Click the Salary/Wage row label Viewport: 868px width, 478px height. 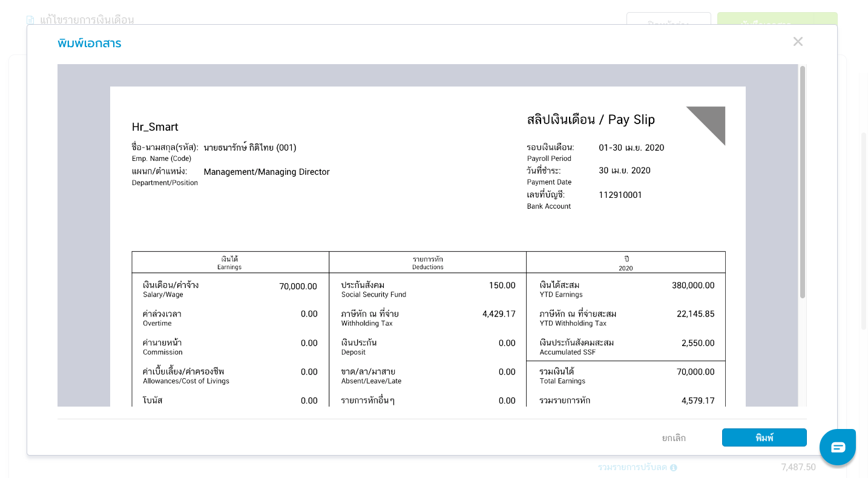click(171, 289)
